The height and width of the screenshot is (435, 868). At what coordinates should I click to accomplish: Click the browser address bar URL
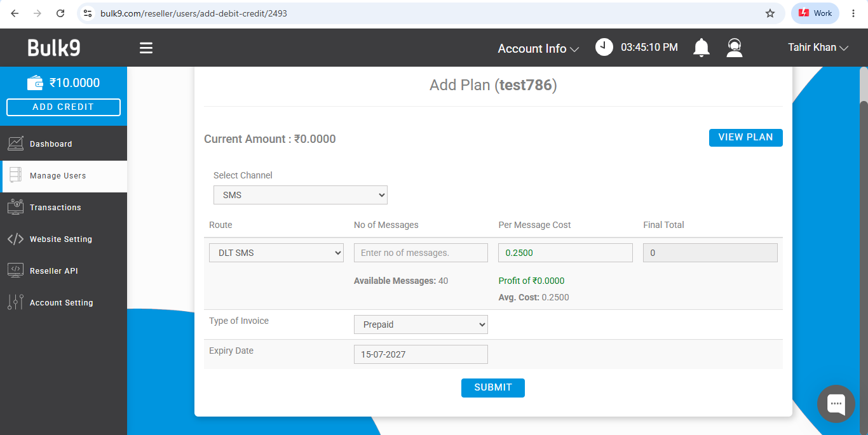point(194,13)
